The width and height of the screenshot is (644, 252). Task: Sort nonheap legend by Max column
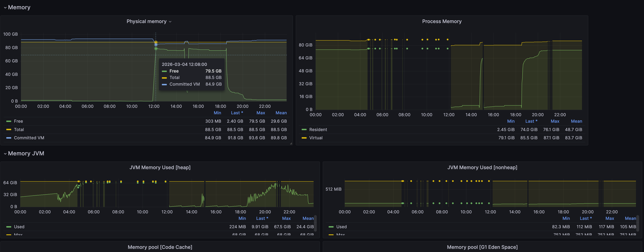(609, 218)
